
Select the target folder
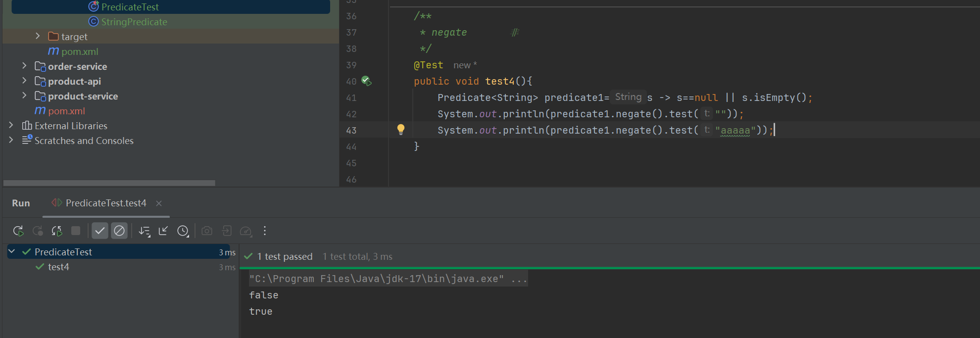point(74,37)
